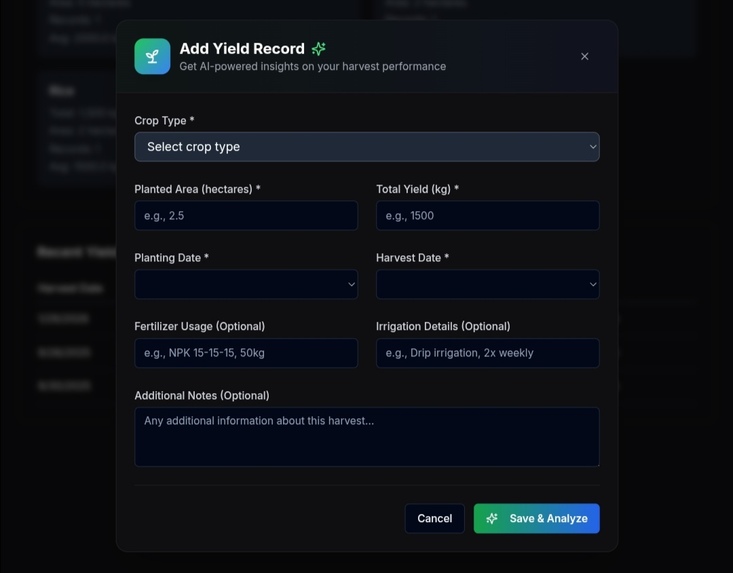
Task: Click into the Additional Notes textarea
Action: pos(367,437)
